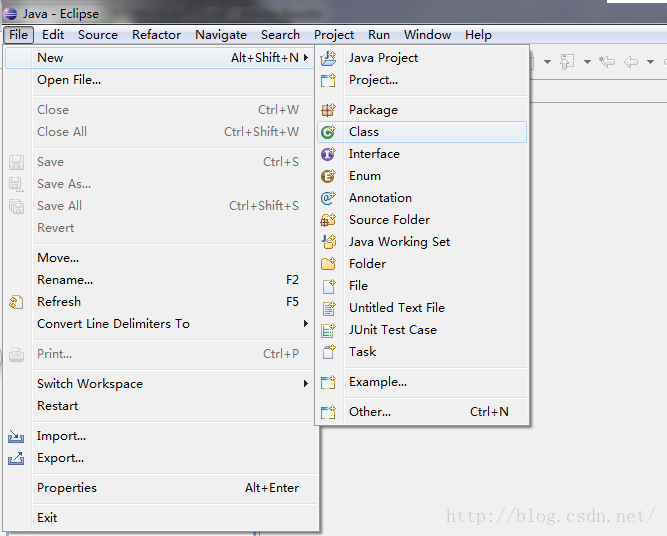The image size is (667, 536).
Task: Select Exit in File menu
Action: click(x=161, y=518)
